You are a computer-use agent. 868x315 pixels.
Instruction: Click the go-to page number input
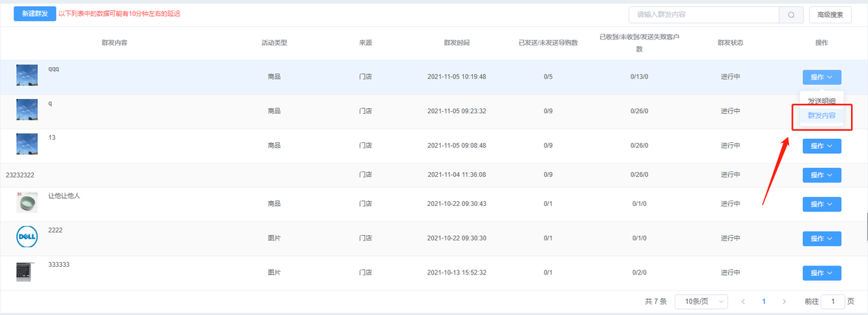point(833,301)
